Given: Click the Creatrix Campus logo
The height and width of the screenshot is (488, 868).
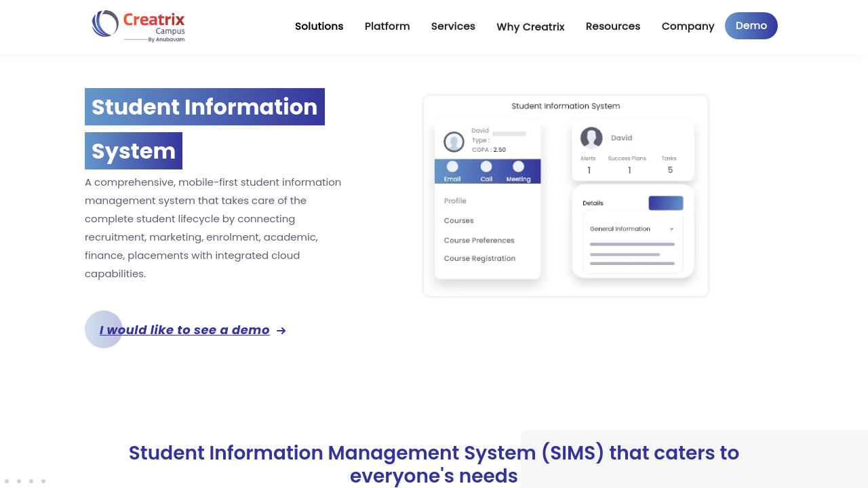Looking at the screenshot, I should pos(138,26).
